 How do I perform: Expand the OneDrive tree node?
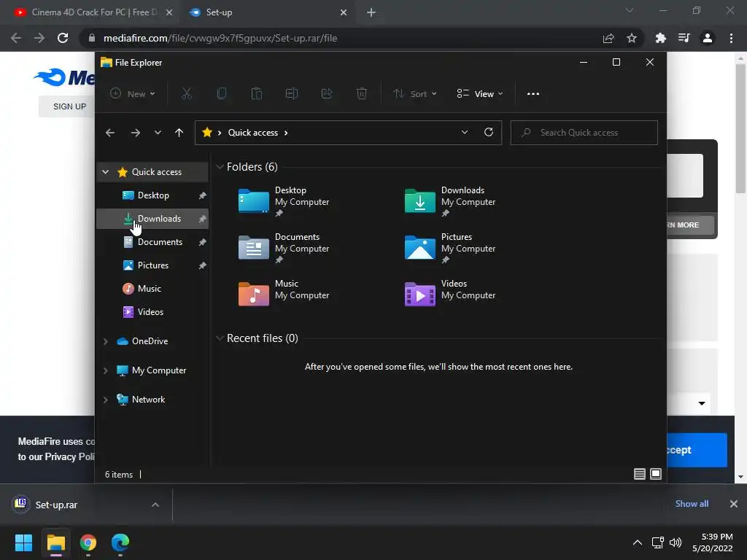[x=105, y=341]
